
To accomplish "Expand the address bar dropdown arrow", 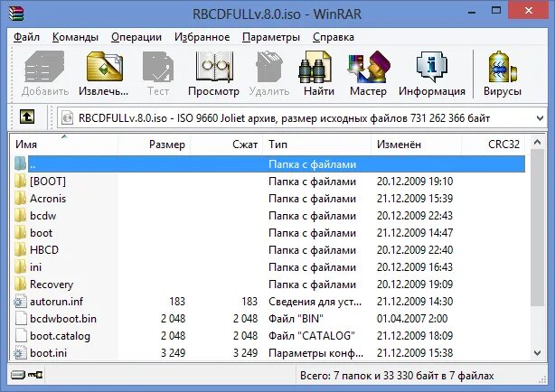I will 540,117.
